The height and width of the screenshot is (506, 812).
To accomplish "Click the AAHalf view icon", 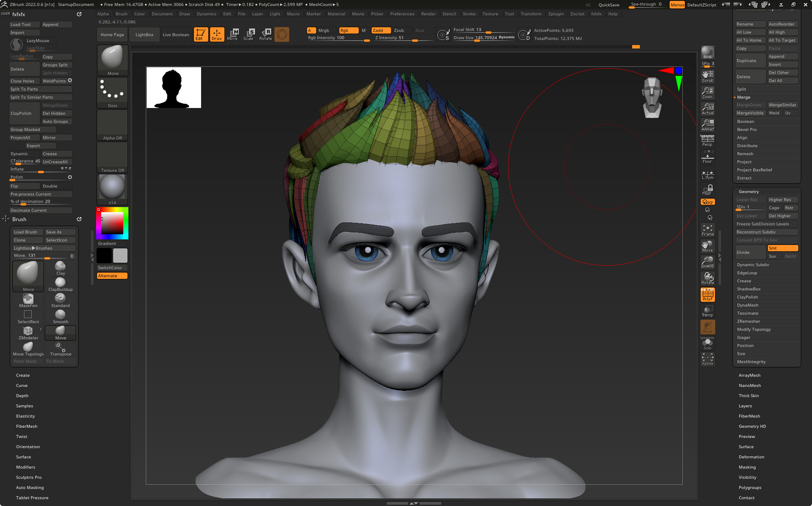I will [707, 125].
